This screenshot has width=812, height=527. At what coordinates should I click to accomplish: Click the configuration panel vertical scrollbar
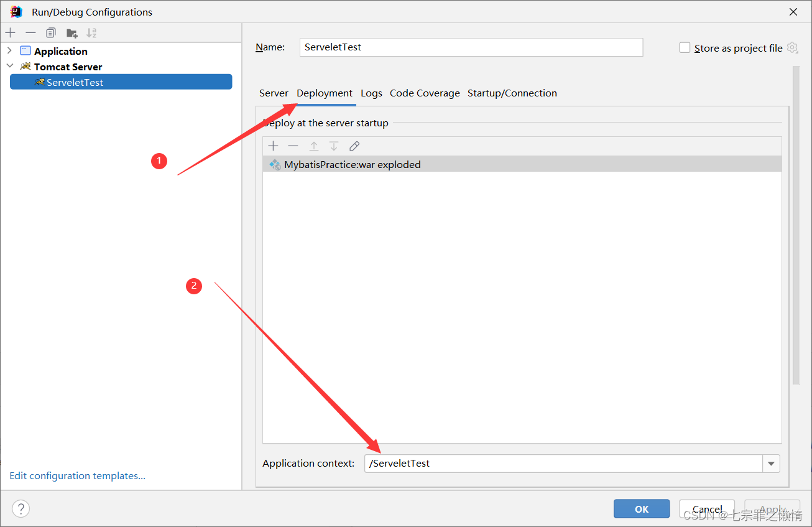click(796, 225)
